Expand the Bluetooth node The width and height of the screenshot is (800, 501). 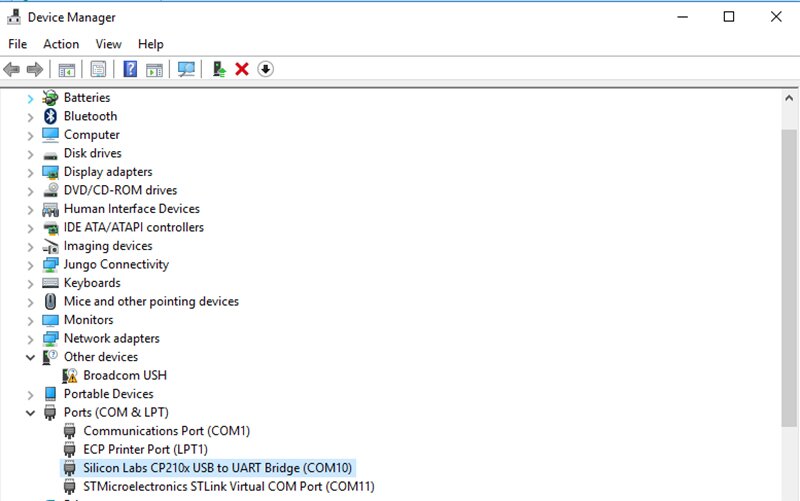[30, 117]
